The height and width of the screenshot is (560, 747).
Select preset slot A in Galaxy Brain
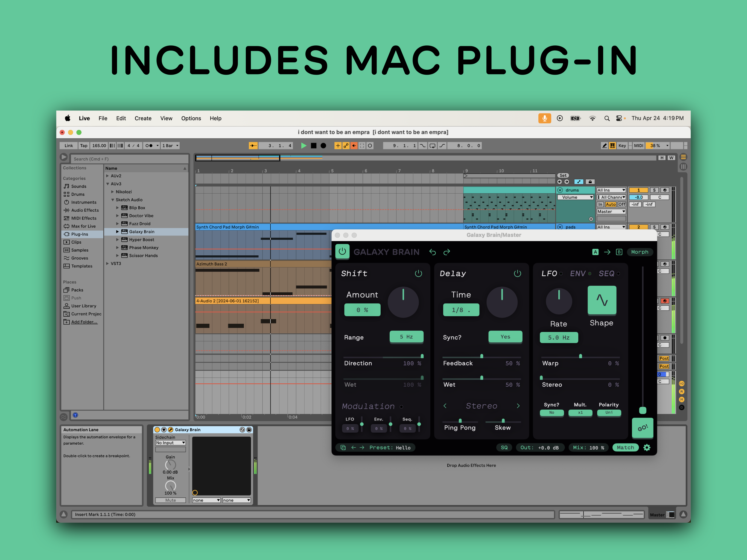click(595, 252)
